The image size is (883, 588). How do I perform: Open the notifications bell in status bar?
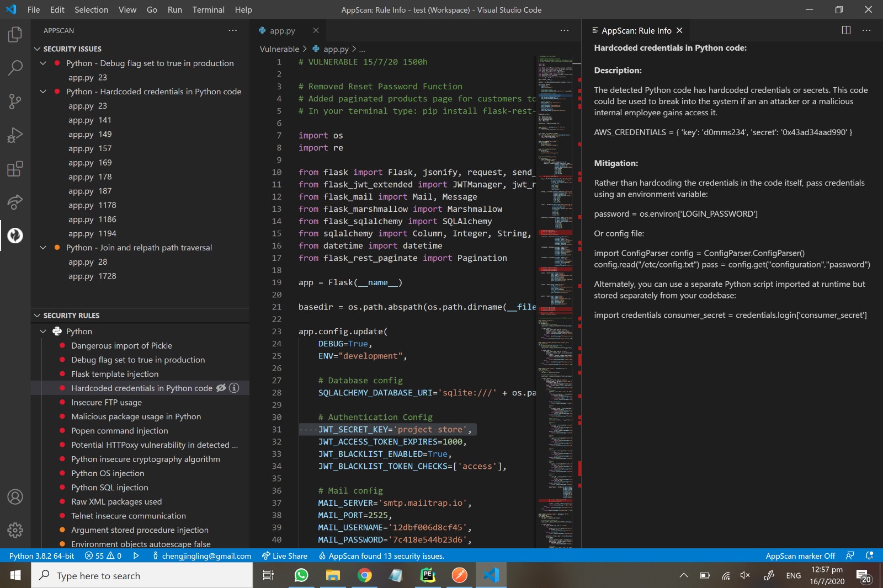869,556
